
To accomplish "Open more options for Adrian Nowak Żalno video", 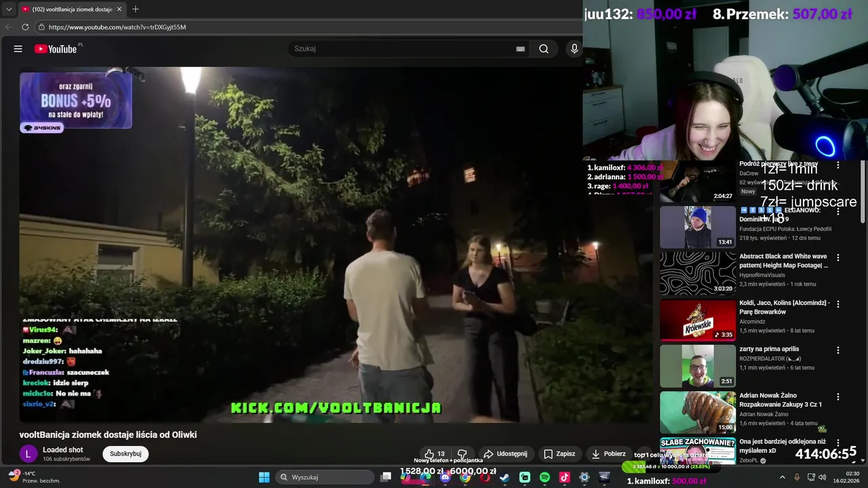I will pos(838,396).
